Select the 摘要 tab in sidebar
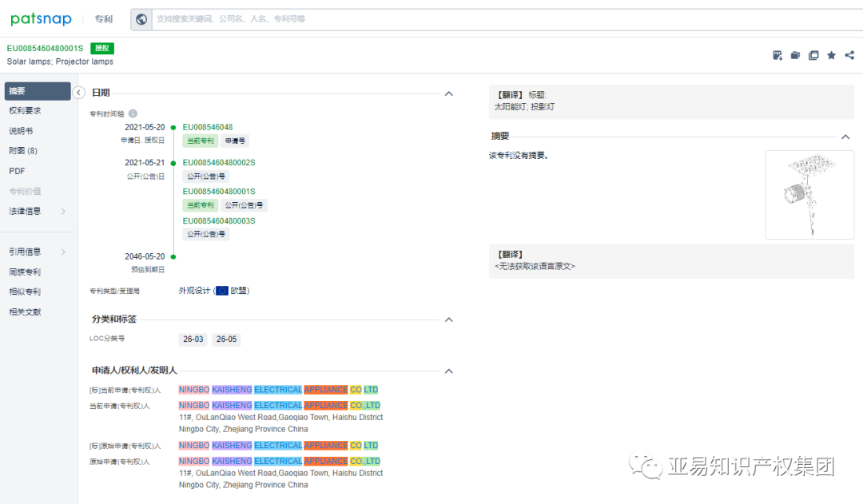 pos(38,91)
